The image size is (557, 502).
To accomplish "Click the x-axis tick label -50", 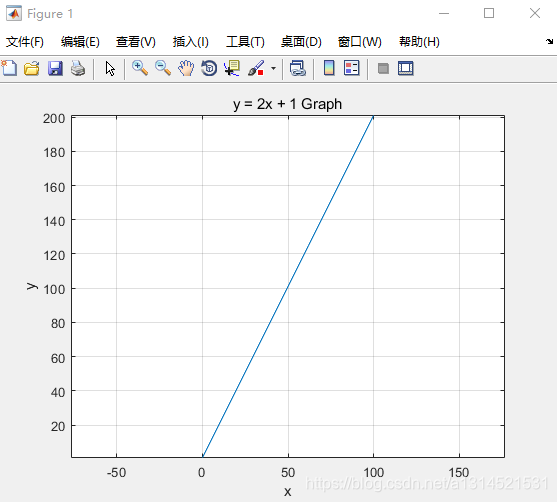I will (116, 473).
